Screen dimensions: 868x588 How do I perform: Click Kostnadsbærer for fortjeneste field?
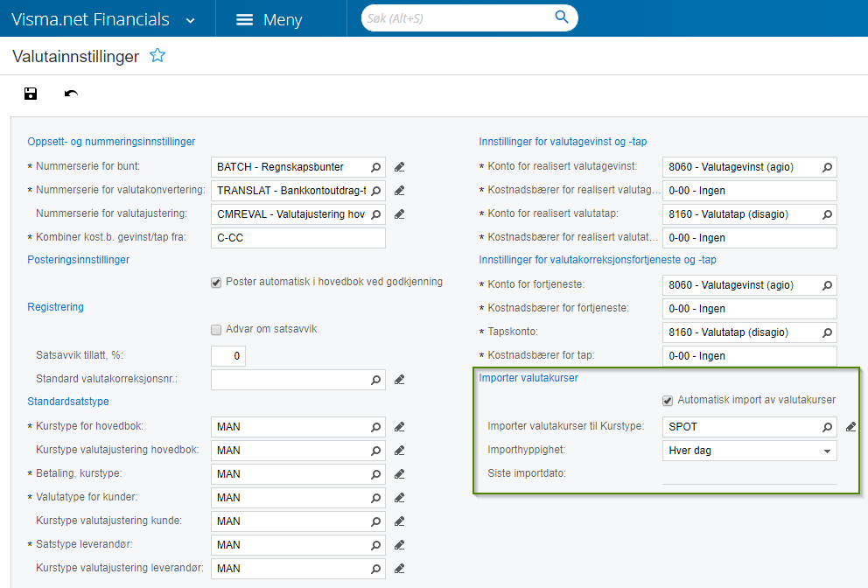coord(749,308)
